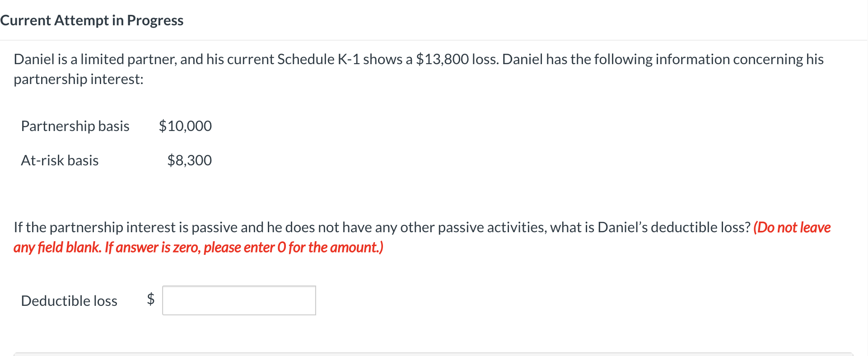The width and height of the screenshot is (868, 356).
Task: Click the partially visible panel at page bottom
Action: (x=434, y=354)
